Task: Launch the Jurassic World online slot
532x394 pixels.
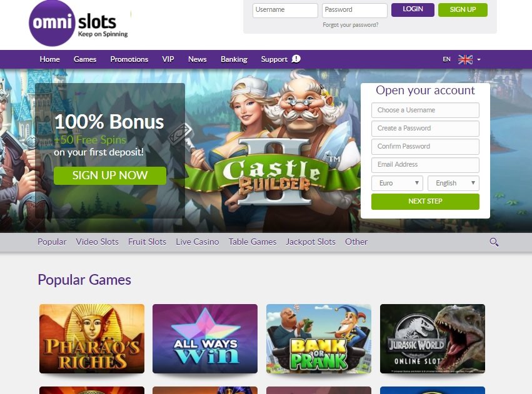Action: tap(432, 338)
